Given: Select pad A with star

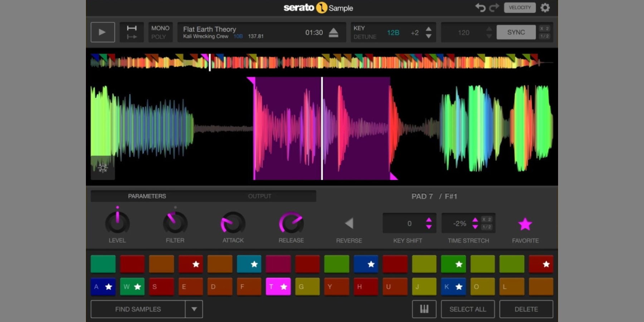Looking at the screenshot, I should [x=103, y=287].
